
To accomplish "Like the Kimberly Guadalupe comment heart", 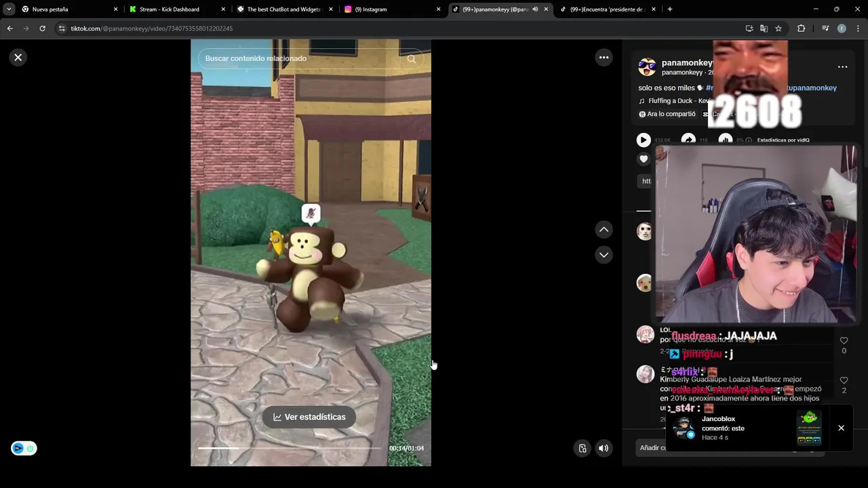I will 844,381.
